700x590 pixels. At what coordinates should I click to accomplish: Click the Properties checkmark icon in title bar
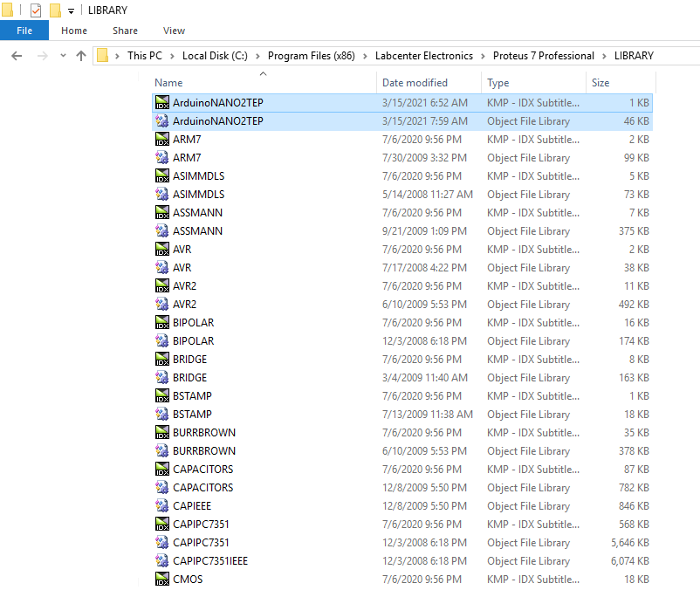(x=36, y=10)
